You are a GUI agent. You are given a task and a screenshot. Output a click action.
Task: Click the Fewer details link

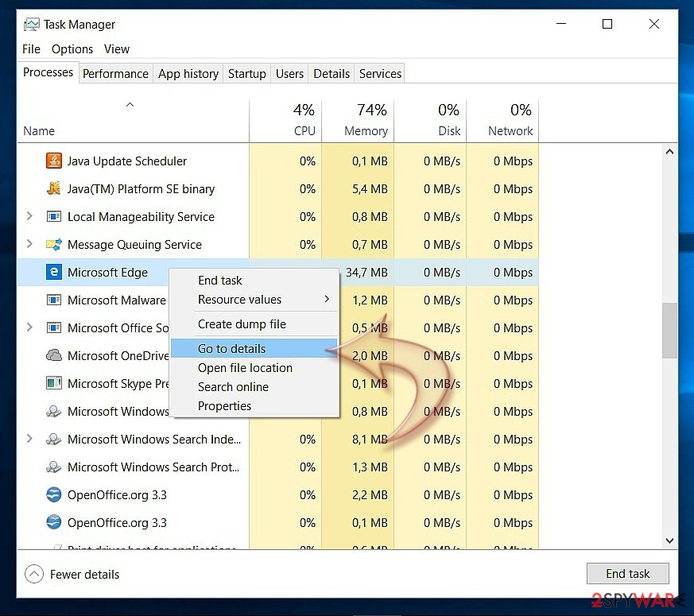pyautogui.click(x=84, y=575)
